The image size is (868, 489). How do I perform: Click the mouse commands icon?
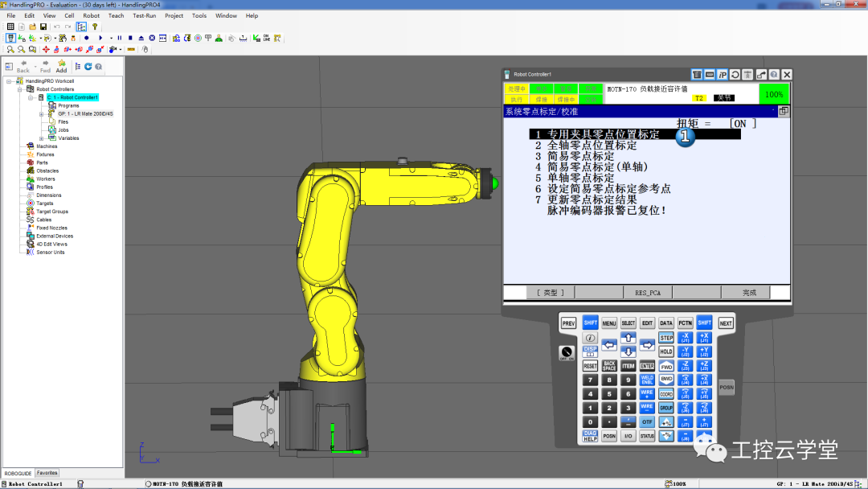[145, 50]
